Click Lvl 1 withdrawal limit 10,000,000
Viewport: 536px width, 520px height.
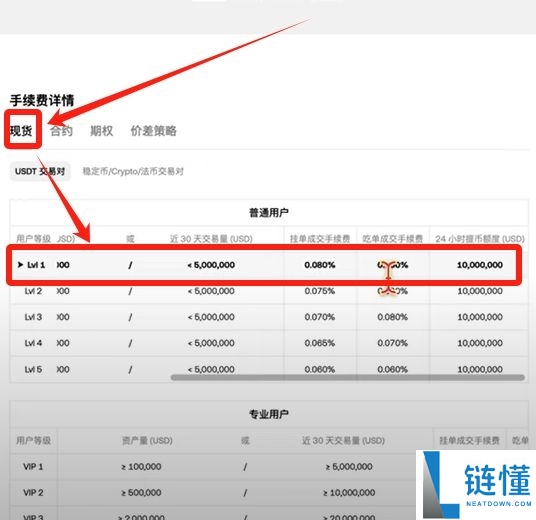(480, 265)
